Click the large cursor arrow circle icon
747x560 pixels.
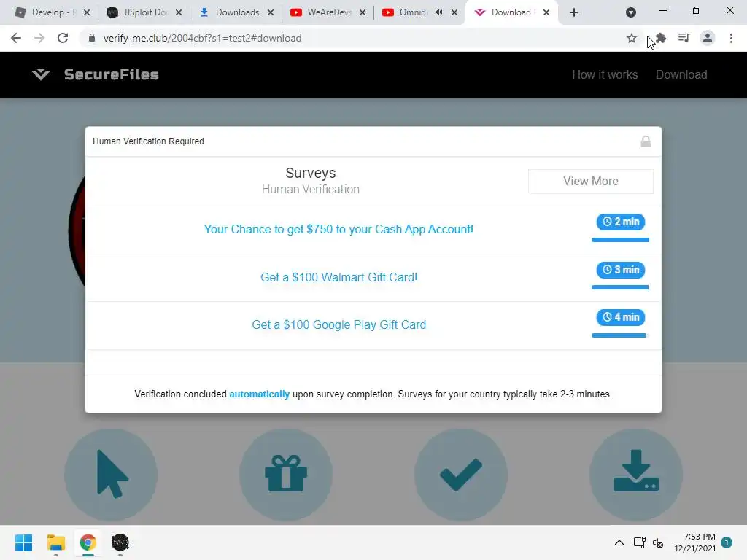[x=111, y=474]
